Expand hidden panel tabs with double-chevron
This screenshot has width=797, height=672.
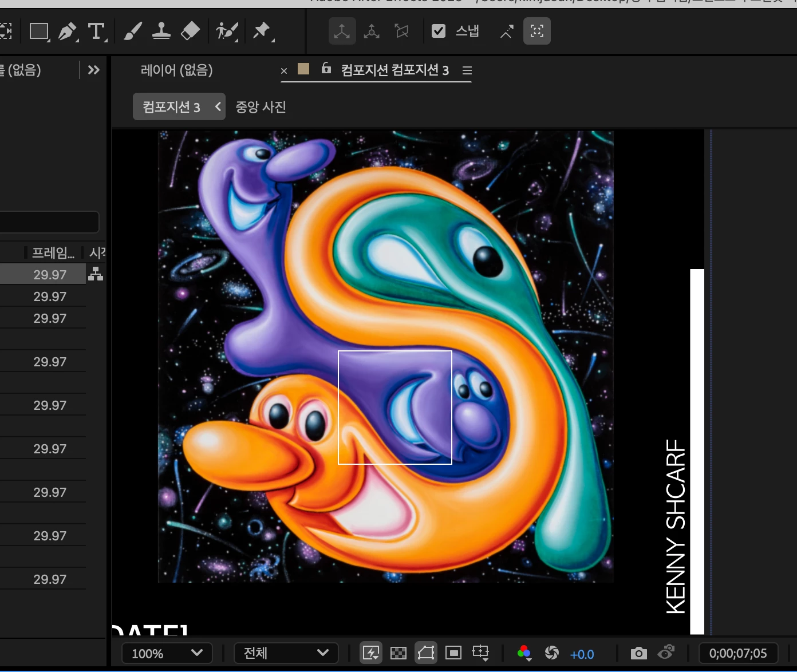click(x=94, y=70)
